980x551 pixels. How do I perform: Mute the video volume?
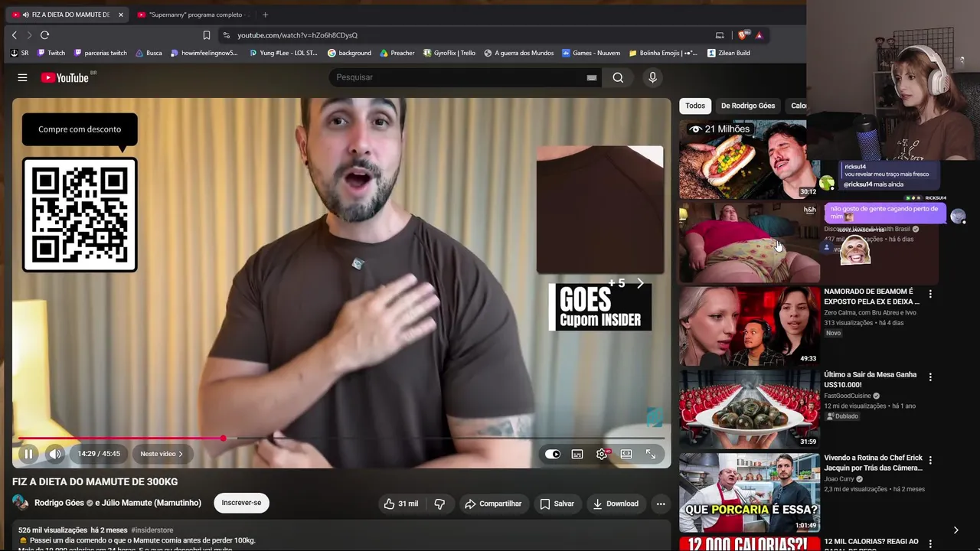pyautogui.click(x=55, y=454)
